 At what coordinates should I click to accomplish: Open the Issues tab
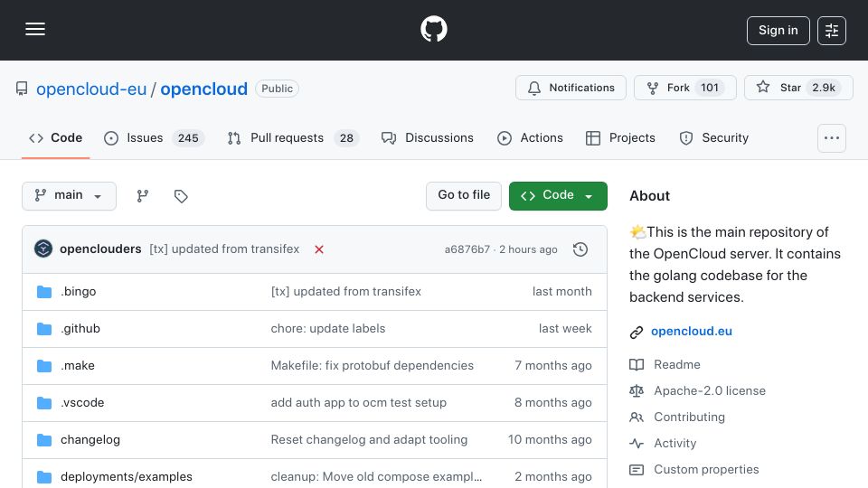154,137
